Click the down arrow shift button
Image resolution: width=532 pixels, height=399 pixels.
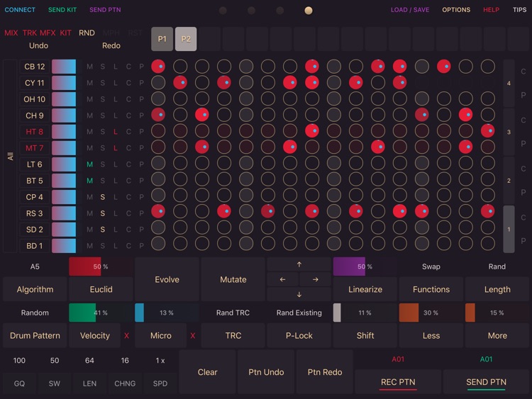click(x=299, y=295)
